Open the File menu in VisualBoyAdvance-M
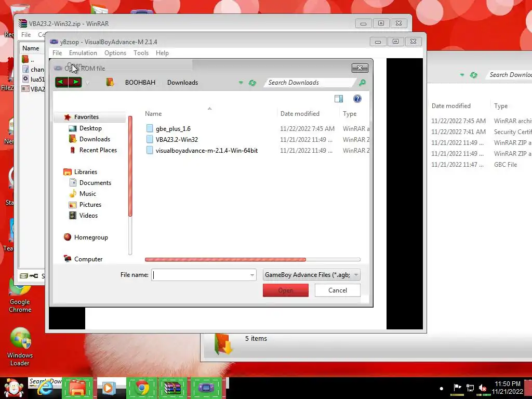Viewport: 532px width, 399px height. [x=57, y=53]
